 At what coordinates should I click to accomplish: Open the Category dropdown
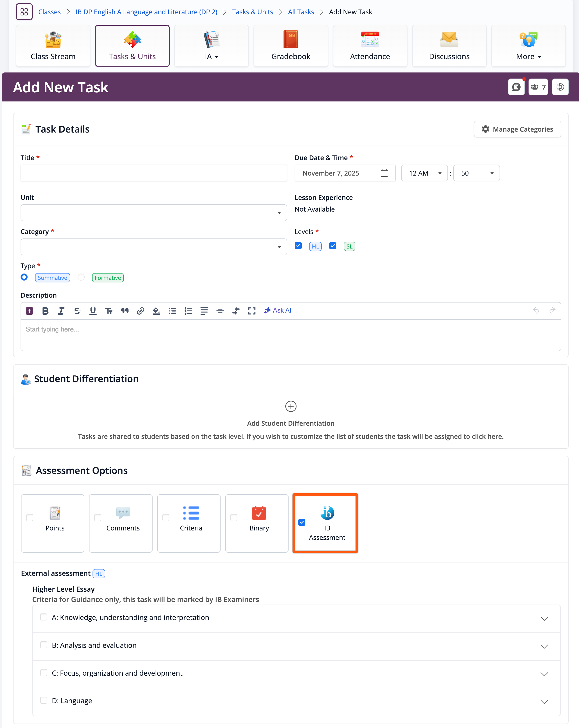tap(154, 247)
